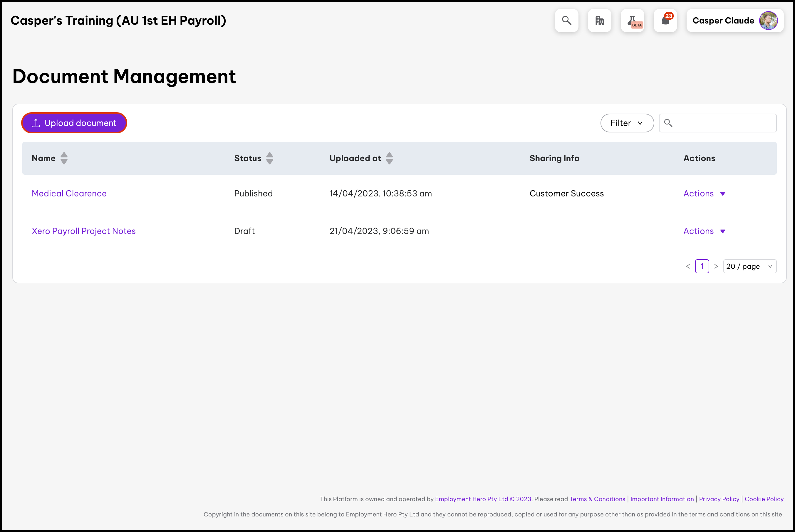795x532 pixels.
Task: Open the Privacy Policy footer link
Action: (x=719, y=499)
